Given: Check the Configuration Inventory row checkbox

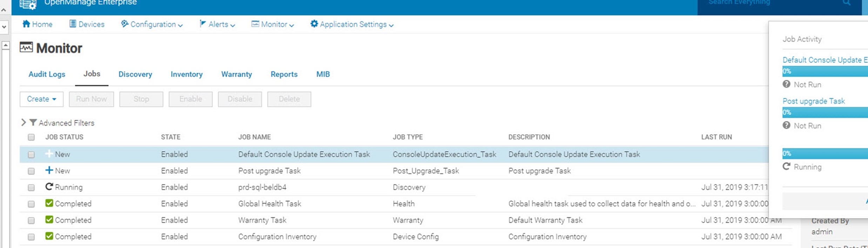Looking at the screenshot, I should [31, 237].
